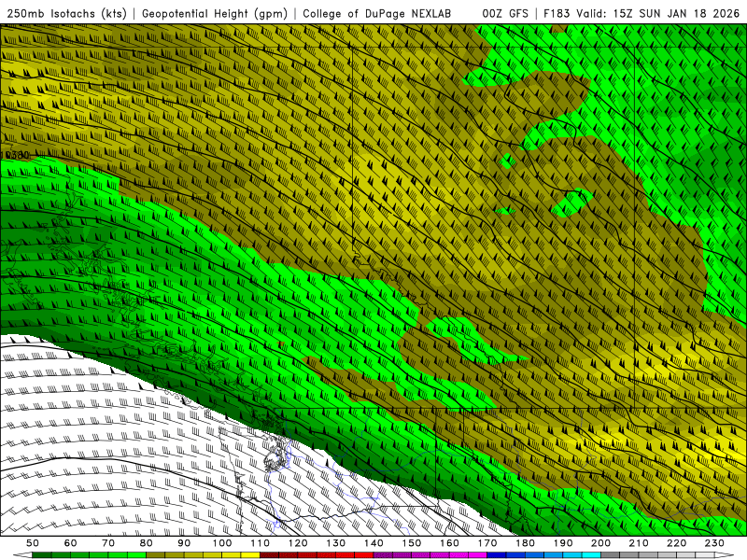
Task: Click the 'F183' forecast hour text
Action: point(557,13)
